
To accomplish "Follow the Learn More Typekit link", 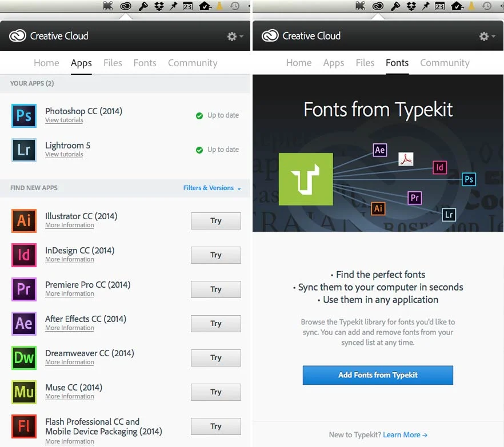I will (x=405, y=435).
